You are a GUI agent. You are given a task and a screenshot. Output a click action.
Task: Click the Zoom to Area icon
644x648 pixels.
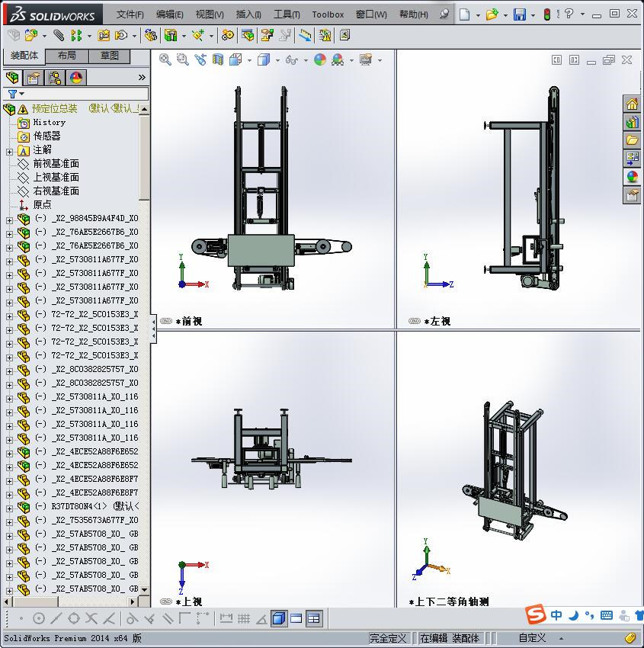tap(183, 60)
